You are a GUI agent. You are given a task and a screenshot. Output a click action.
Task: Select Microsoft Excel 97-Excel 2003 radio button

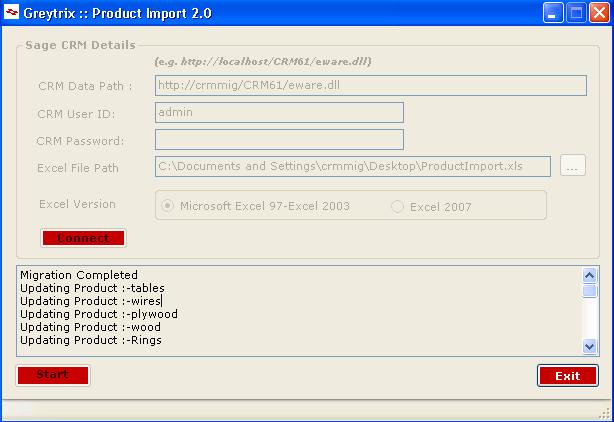coord(167,206)
